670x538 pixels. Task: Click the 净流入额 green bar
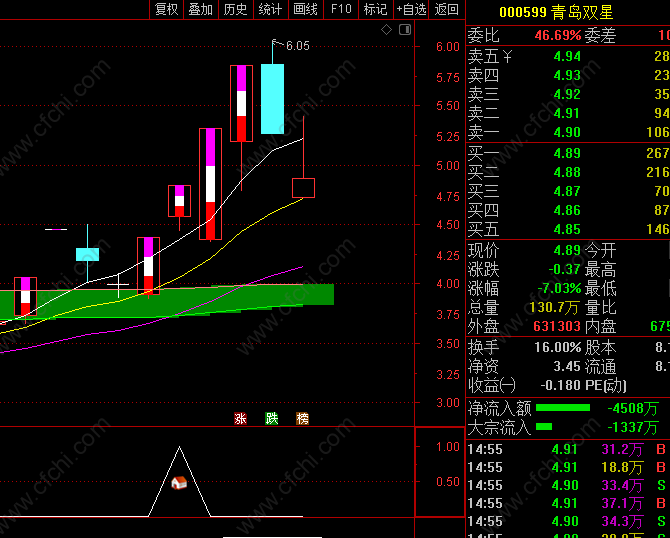coord(563,408)
